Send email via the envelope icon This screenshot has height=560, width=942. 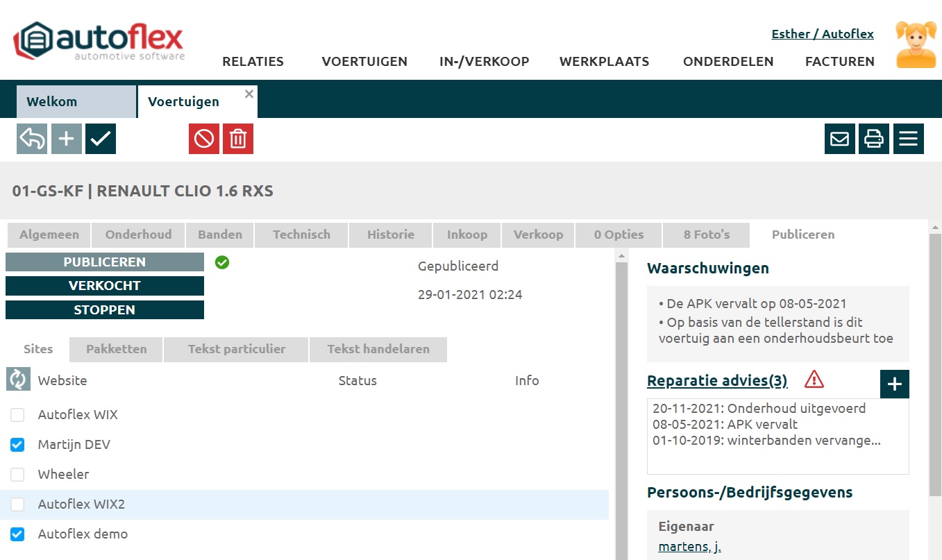[840, 139]
